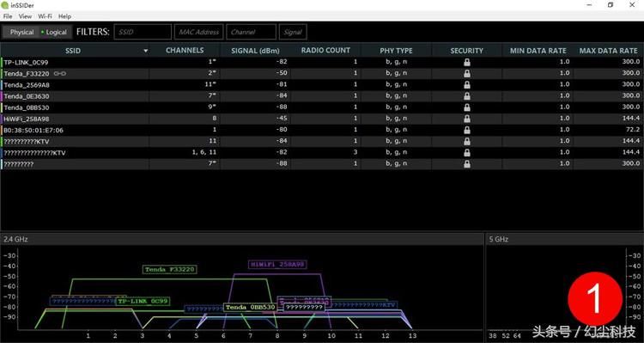Click the HiWiFi 258A98 graph label
Image resolution: width=644 pixels, height=343 pixels.
coord(277,265)
